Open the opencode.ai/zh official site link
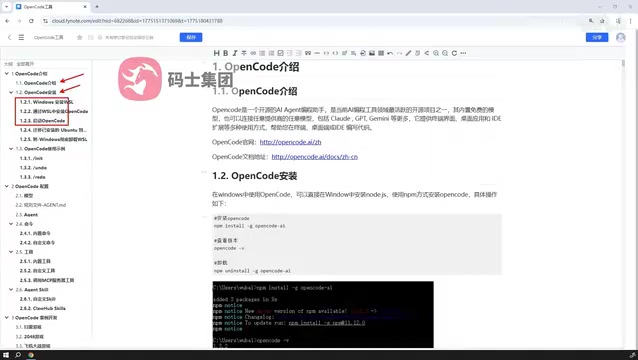638x360 pixels. [x=291, y=142]
